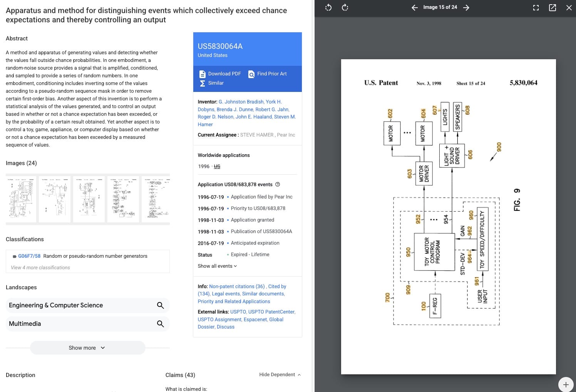Click the Similar sigma icon
This screenshot has width=576, height=392.
click(x=202, y=83)
